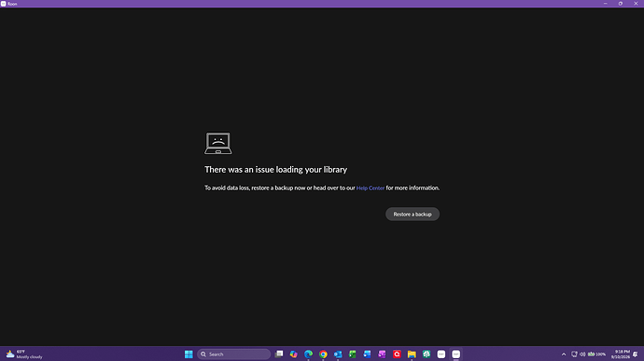Viewport: 644px width, 361px height.
Task: Open the ChatGPT icon on the taskbar
Action: tap(427, 354)
